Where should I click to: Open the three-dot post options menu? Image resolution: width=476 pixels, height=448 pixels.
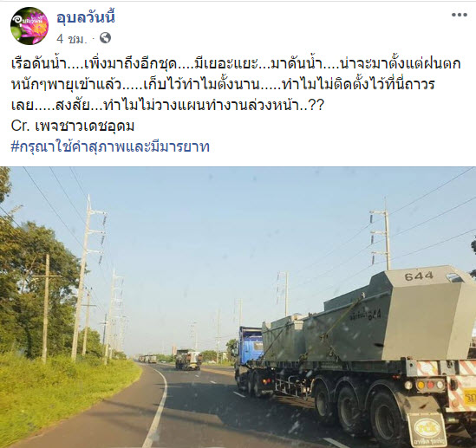coord(459,15)
